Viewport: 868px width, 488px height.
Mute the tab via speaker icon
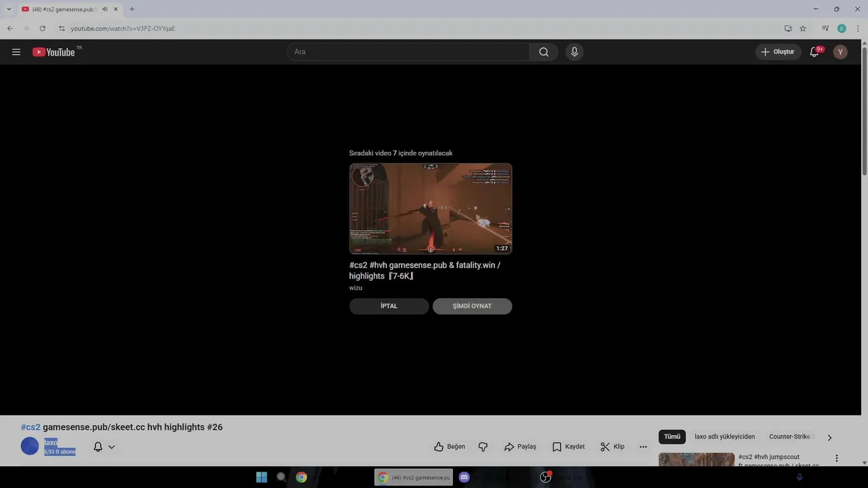[104, 9]
